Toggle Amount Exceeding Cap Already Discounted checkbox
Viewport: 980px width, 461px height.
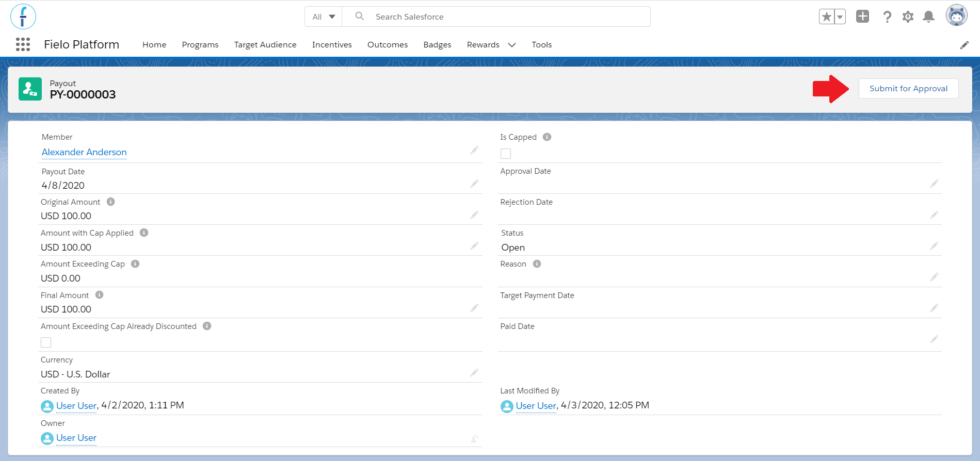tap(46, 342)
